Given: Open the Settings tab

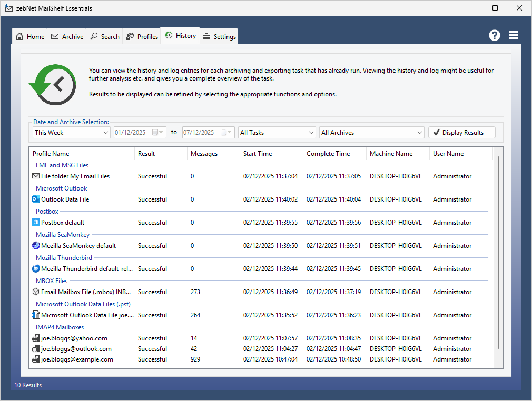Looking at the screenshot, I should click(219, 36).
